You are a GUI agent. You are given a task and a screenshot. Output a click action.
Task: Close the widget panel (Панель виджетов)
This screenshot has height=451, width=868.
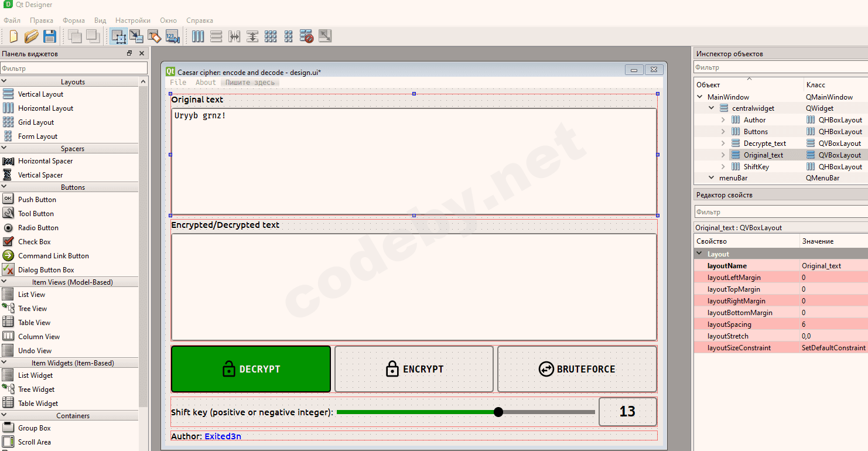(142, 53)
